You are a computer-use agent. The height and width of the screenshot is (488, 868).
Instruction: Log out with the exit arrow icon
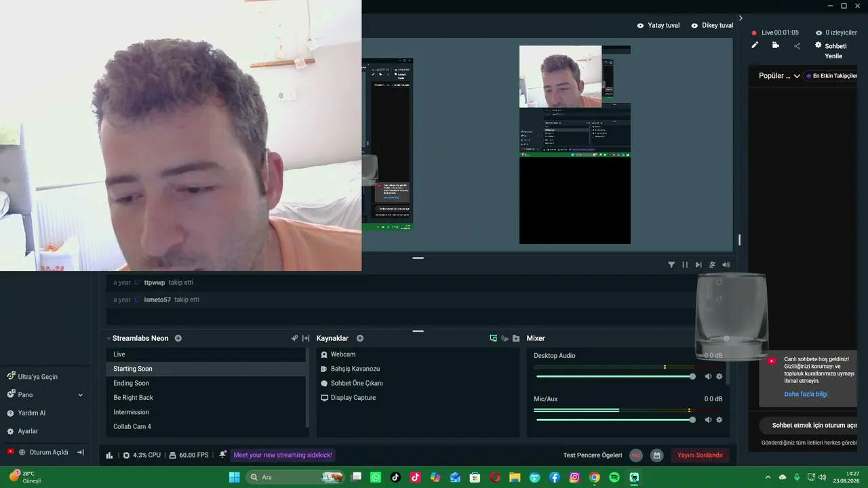(x=80, y=452)
